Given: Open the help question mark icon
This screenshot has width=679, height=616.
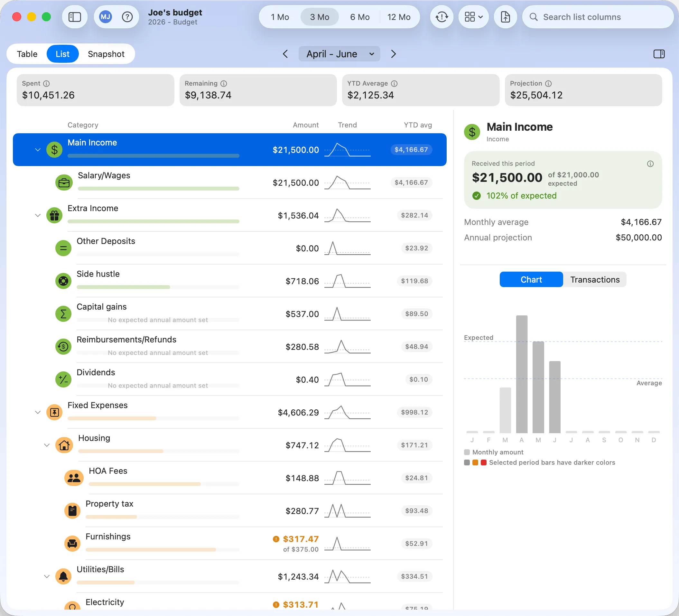Looking at the screenshot, I should point(127,17).
